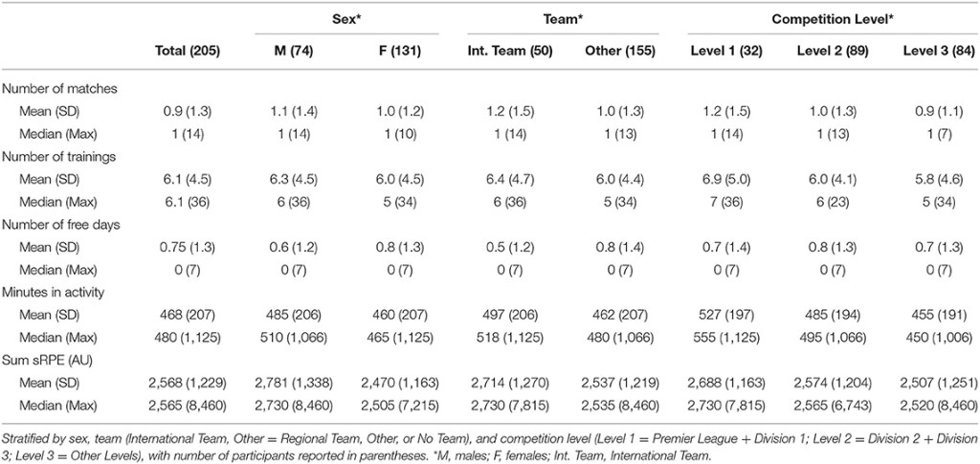Click the M (74) column header
980x464 pixels.
point(292,51)
